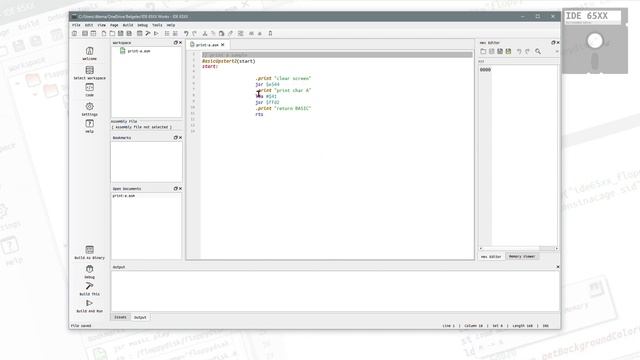640x360 pixels.
Task: Switch to the Memory Viewer tab
Action: pyautogui.click(x=522, y=257)
